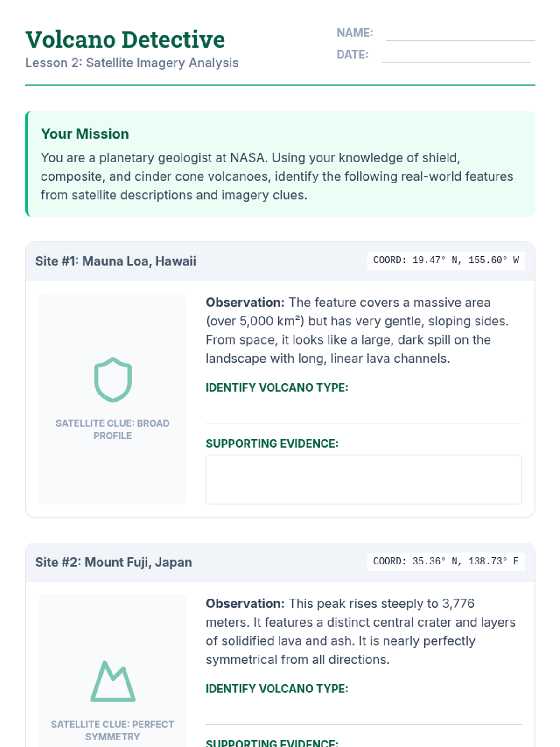
Task: Click the DATE input line
Action: click(455, 56)
